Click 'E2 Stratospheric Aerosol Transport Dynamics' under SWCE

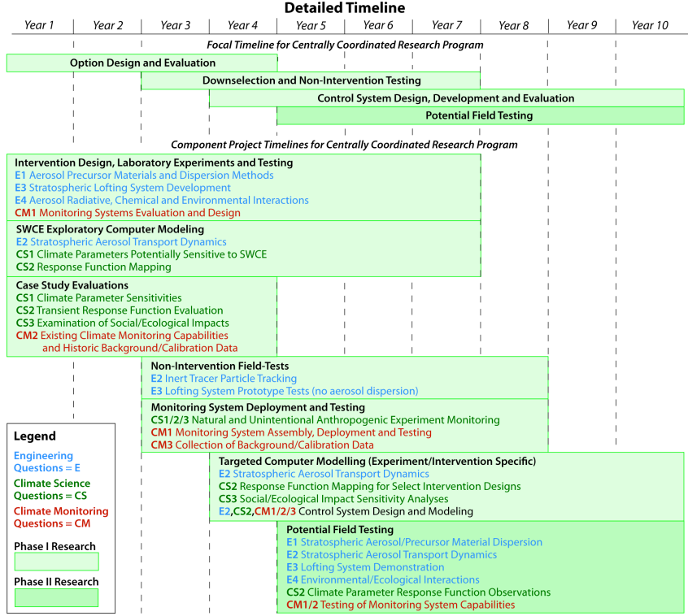point(121,242)
